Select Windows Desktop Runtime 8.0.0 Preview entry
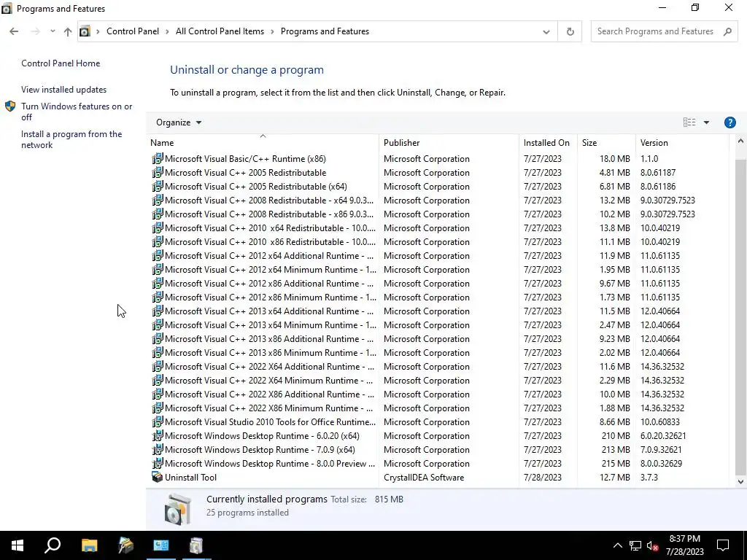747x560 pixels. point(270,463)
